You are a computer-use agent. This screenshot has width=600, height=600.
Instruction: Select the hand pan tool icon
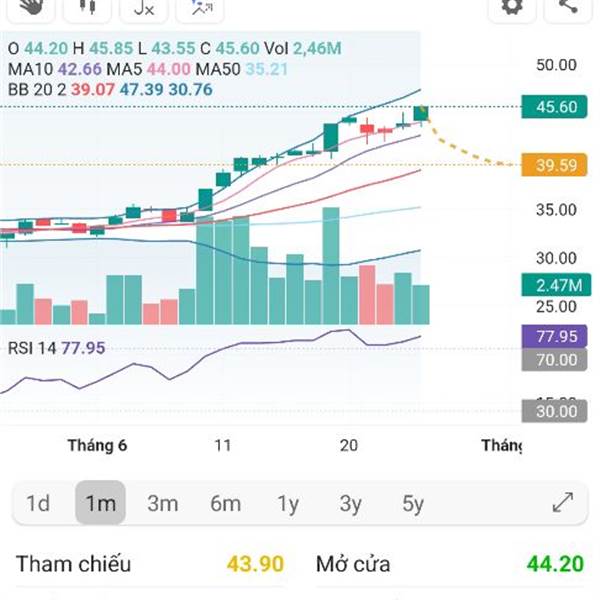coord(31,8)
